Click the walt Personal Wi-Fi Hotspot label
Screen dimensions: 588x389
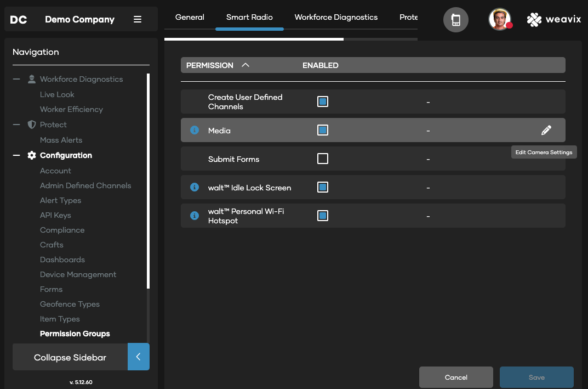(x=246, y=216)
